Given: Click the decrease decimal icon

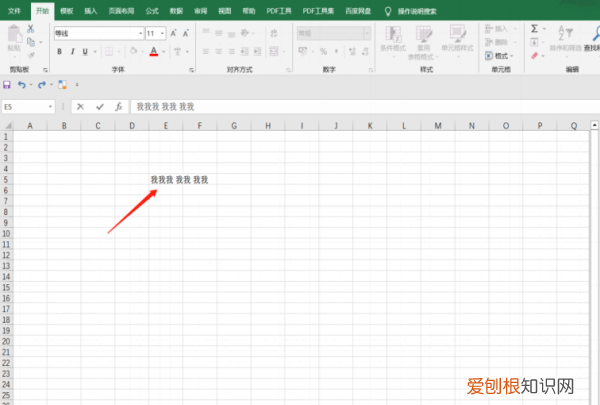Looking at the screenshot, I should point(365,51).
